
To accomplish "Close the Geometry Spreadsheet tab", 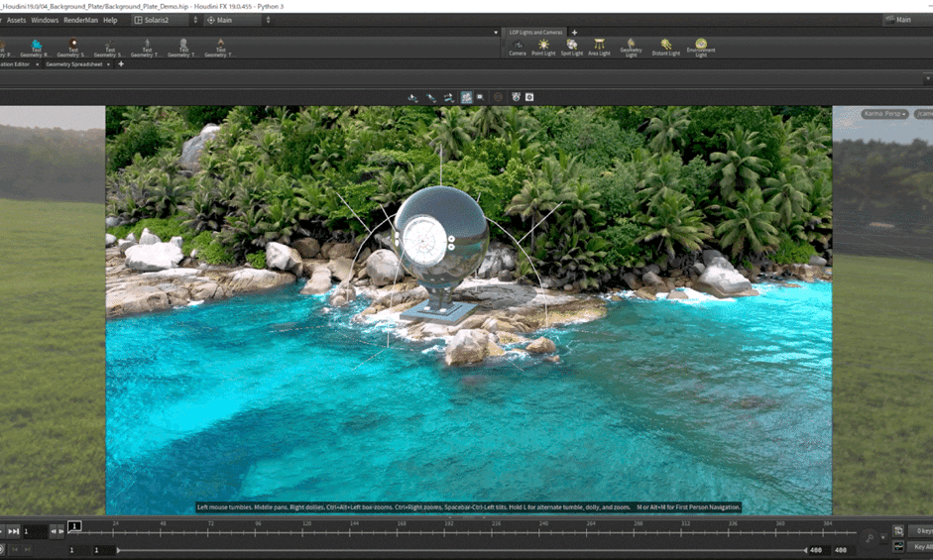I will [x=108, y=64].
